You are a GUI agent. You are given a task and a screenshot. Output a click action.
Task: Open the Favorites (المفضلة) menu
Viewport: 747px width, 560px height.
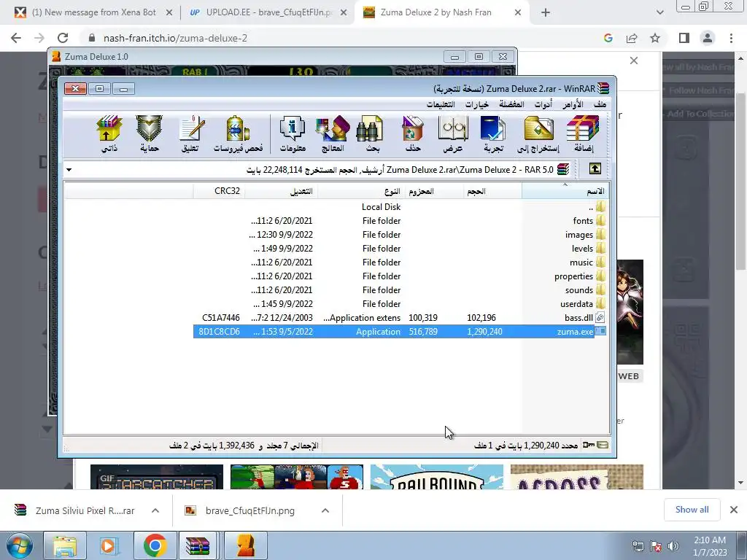[511, 104]
